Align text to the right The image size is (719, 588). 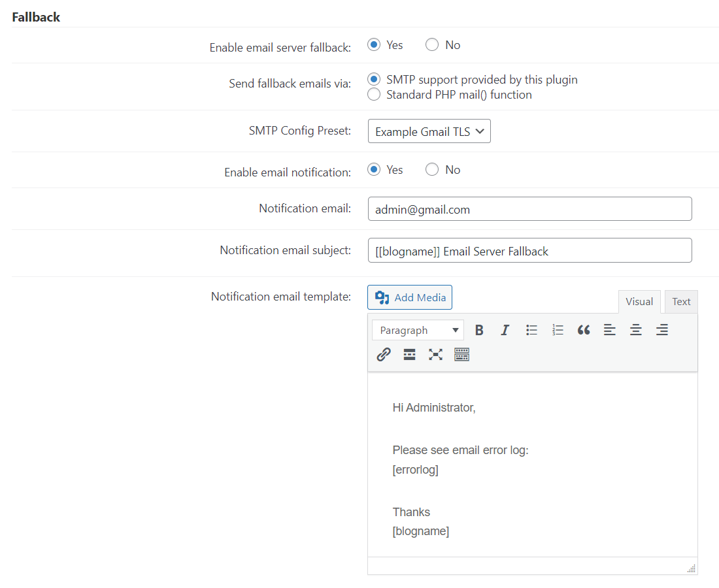(662, 330)
